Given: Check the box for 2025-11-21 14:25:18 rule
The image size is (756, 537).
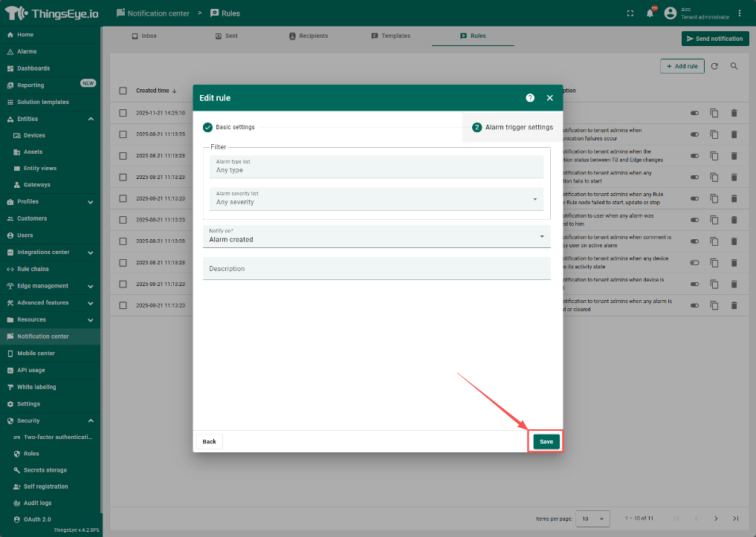Looking at the screenshot, I should pyautogui.click(x=123, y=113).
